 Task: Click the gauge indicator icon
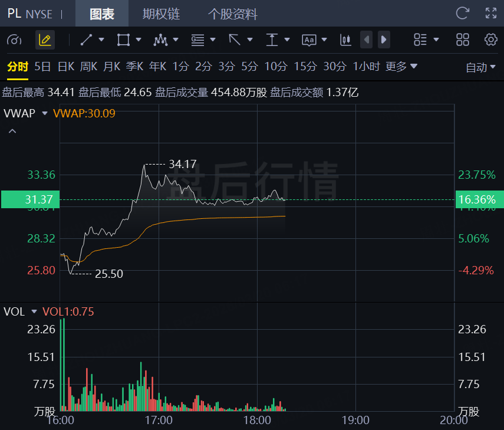[14, 40]
